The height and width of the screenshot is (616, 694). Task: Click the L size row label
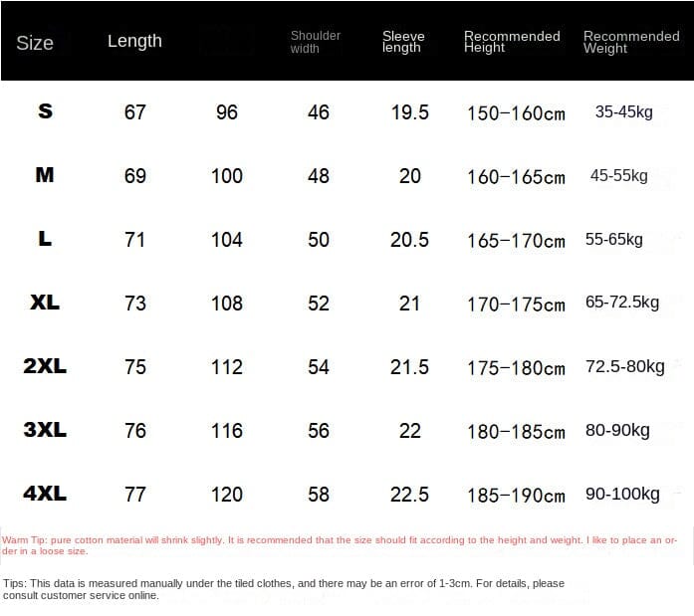[45, 239]
